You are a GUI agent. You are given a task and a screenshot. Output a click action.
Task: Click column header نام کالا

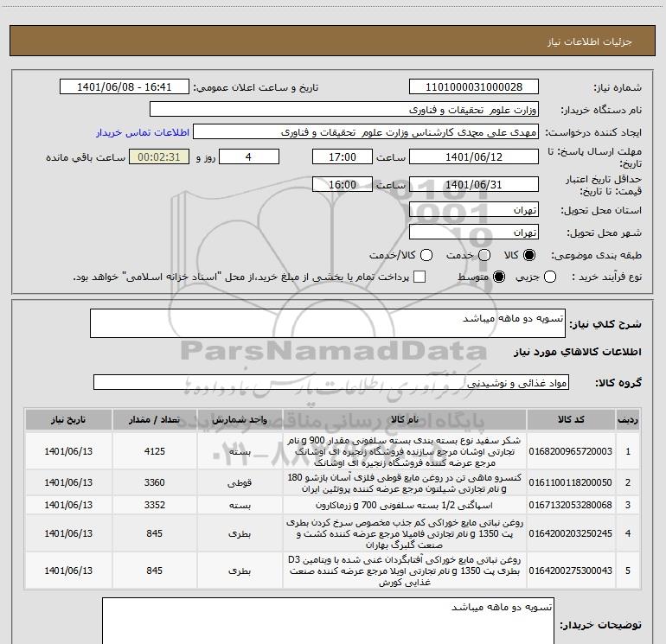405,419
